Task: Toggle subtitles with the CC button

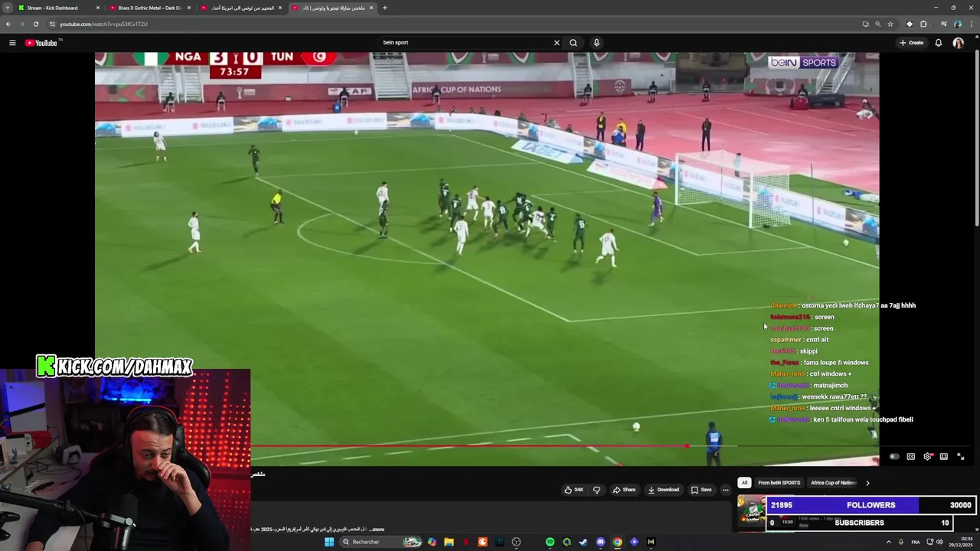Action: click(x=911, y=457)
